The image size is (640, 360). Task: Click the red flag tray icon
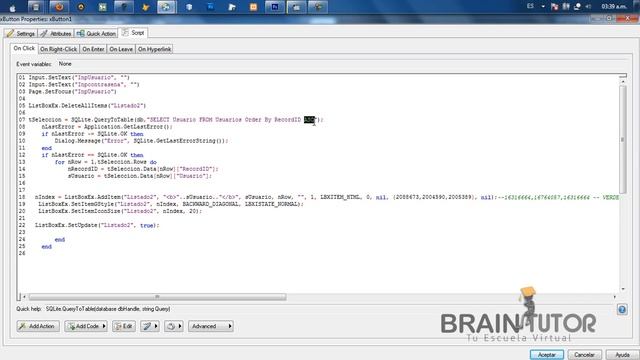coord(554,7)
